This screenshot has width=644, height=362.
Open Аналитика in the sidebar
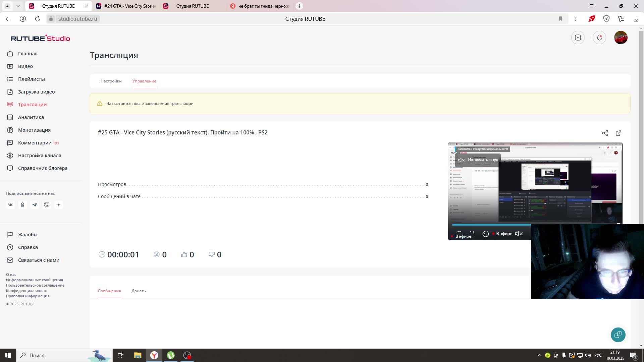point(31,117)
